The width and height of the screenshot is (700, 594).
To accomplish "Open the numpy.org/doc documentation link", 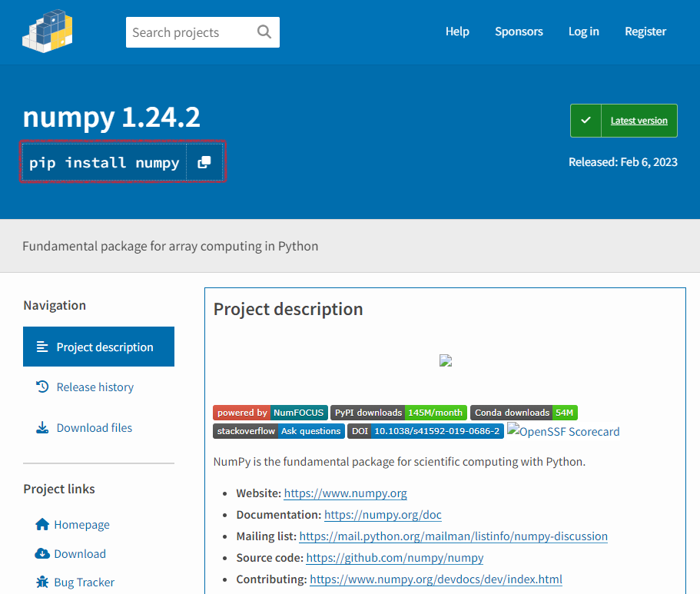I will pyautogui.click(x=383, y=515).
